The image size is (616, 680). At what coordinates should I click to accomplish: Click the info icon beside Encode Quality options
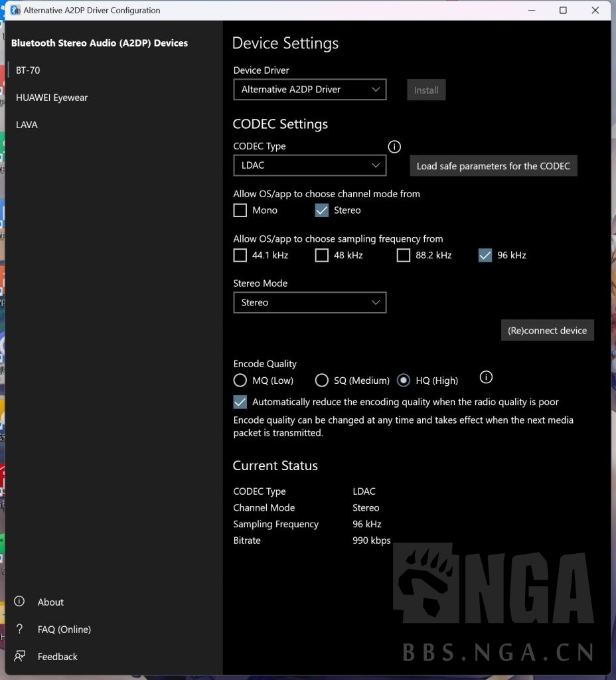pos(486,377)
